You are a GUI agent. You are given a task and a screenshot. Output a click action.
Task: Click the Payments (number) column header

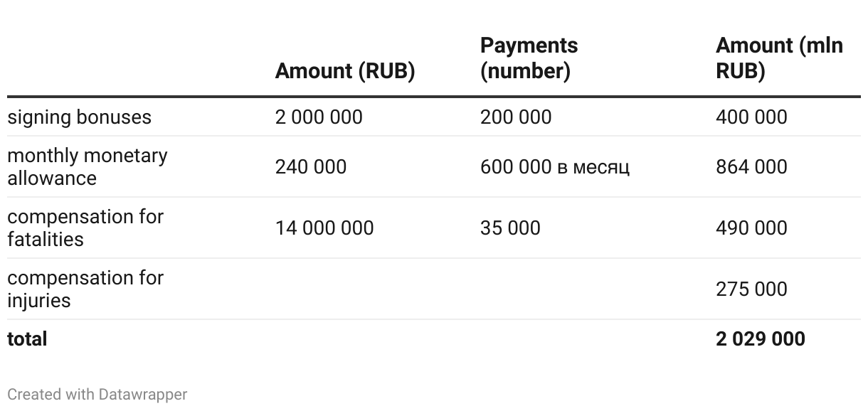tap(529, 58)
